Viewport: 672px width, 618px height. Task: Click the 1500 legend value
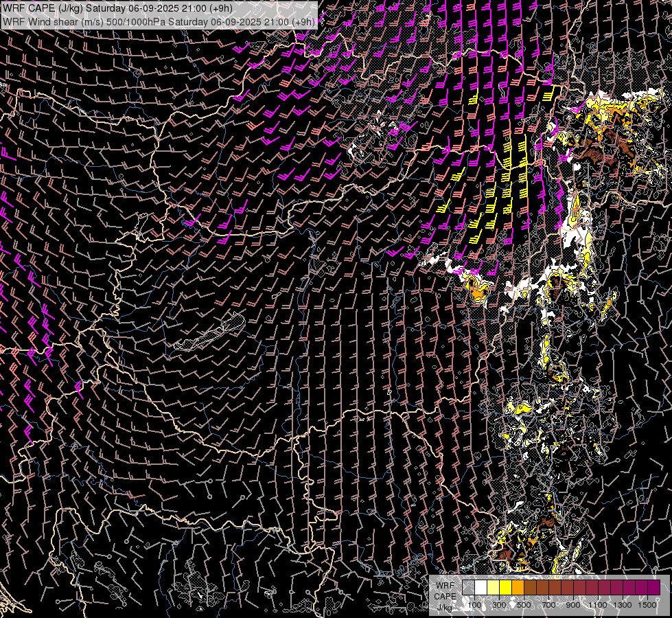point(647,605)
